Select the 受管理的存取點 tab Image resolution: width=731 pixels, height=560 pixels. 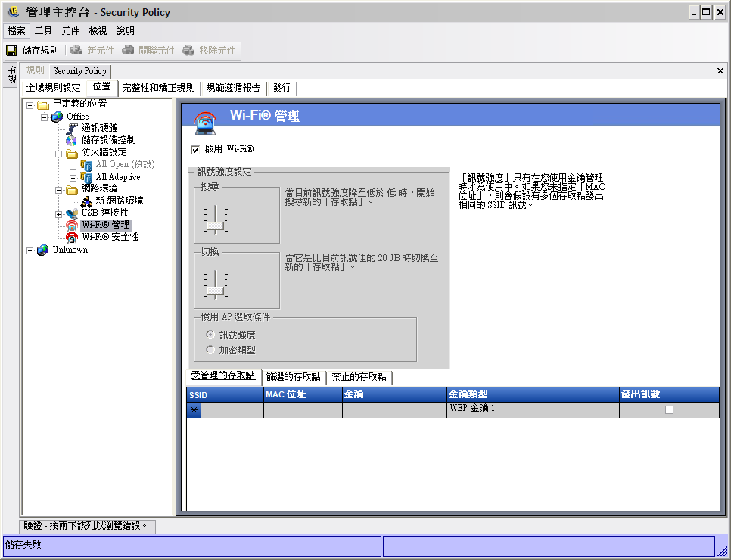[x=223, y=376]
